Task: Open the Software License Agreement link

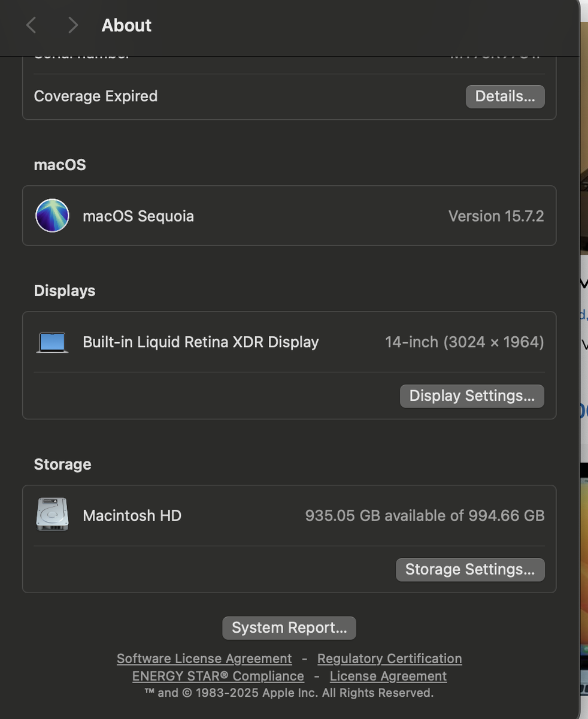Action: 204,659
